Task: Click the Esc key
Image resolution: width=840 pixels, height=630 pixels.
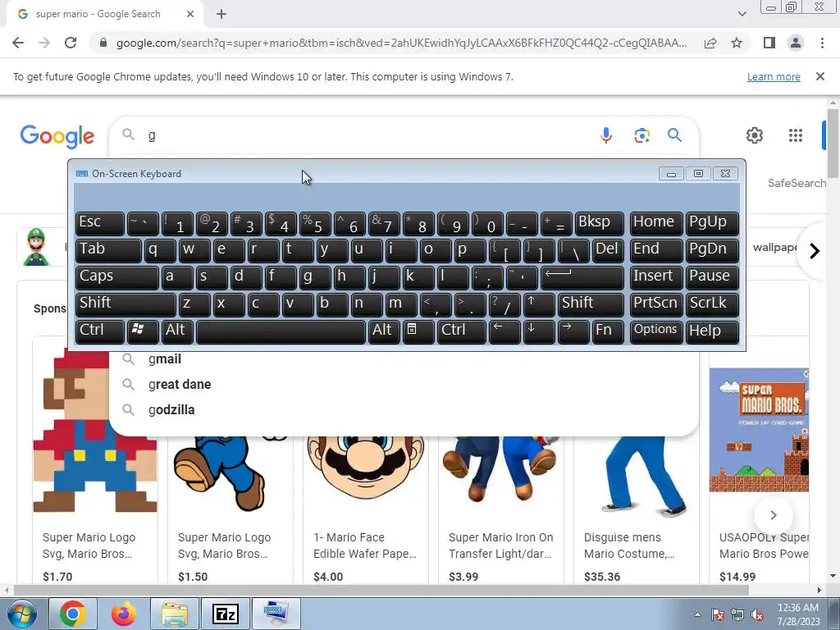Action: point(99,223)
